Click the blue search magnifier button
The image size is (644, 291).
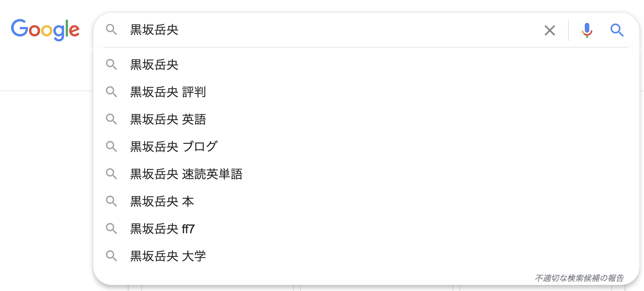(x=617, y=30)
